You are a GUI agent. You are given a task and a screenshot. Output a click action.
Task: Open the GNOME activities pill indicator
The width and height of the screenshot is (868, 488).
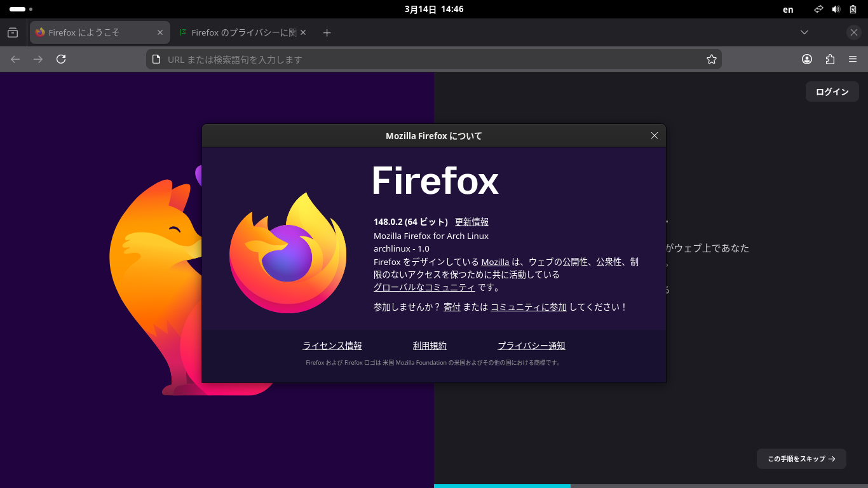pos(20,10)
